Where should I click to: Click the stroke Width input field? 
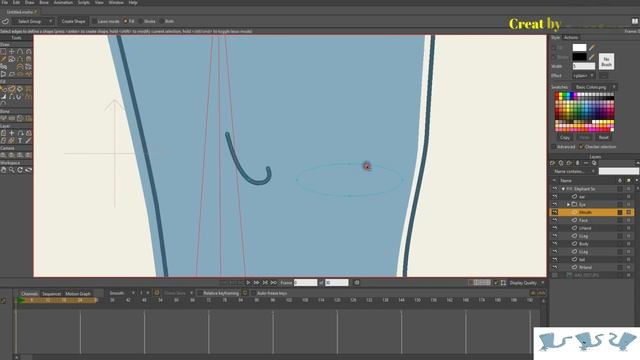pos(584,66)
